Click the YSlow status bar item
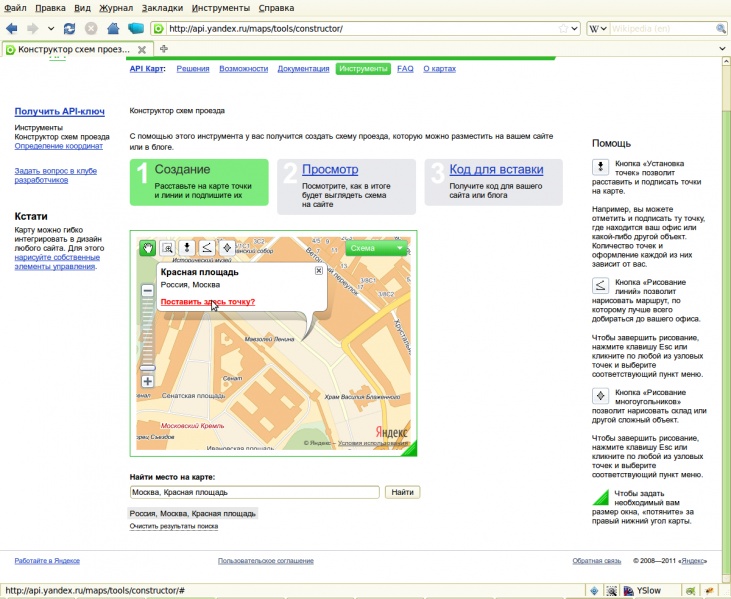The width and height of the screenshot is (731, 599). point(642,591)
